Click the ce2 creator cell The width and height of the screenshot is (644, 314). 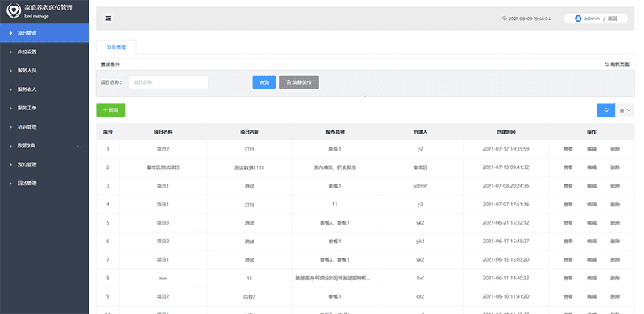pyautogui.click(x=420, y=297)
